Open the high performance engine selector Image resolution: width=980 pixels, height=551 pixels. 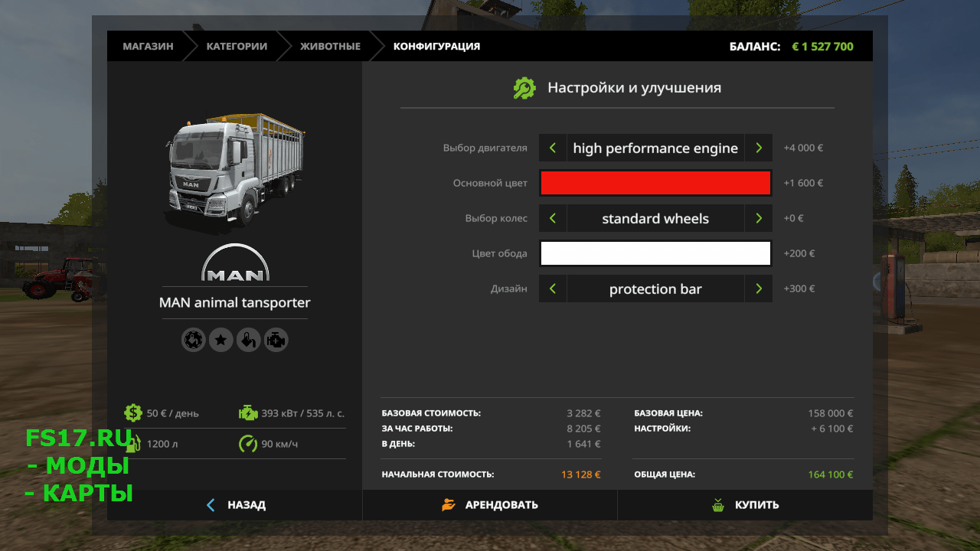coord(655,148)
